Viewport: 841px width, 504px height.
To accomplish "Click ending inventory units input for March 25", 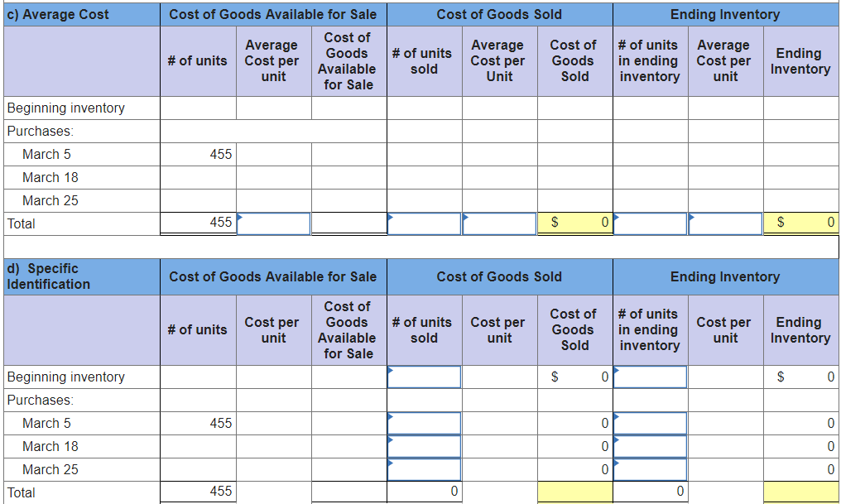I will (x=651, y=469).
